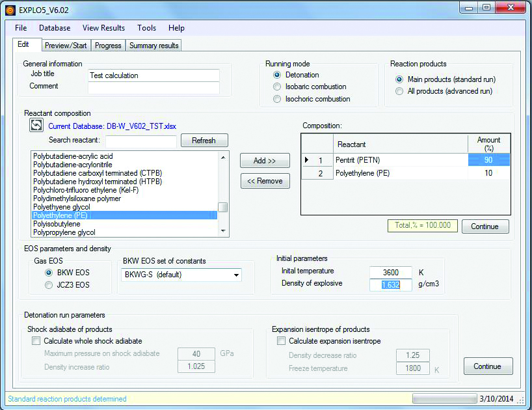Click the 3/10/2014 date in status bar
This screenshot has height=410, width=532.
[x=496, y=399]
